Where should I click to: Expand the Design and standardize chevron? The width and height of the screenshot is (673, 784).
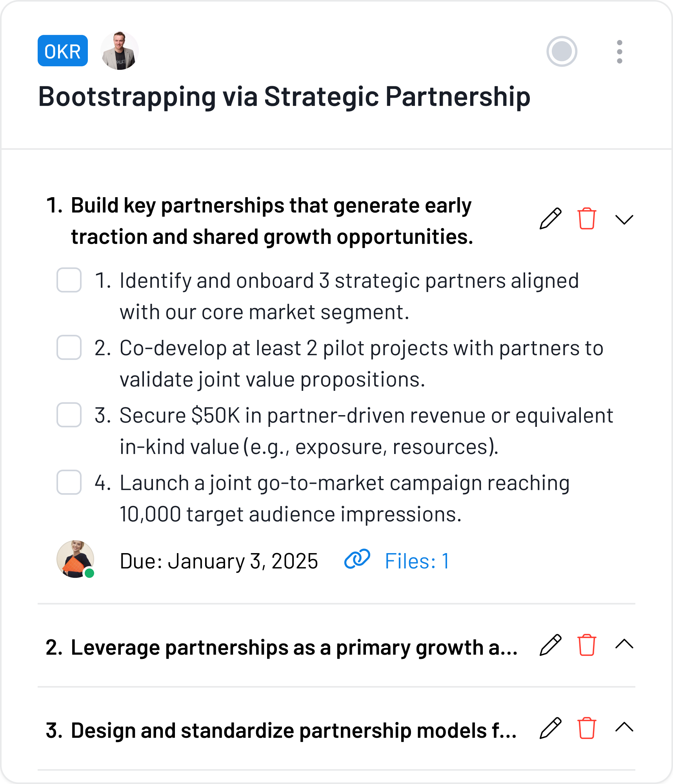(x=624, y=728)
